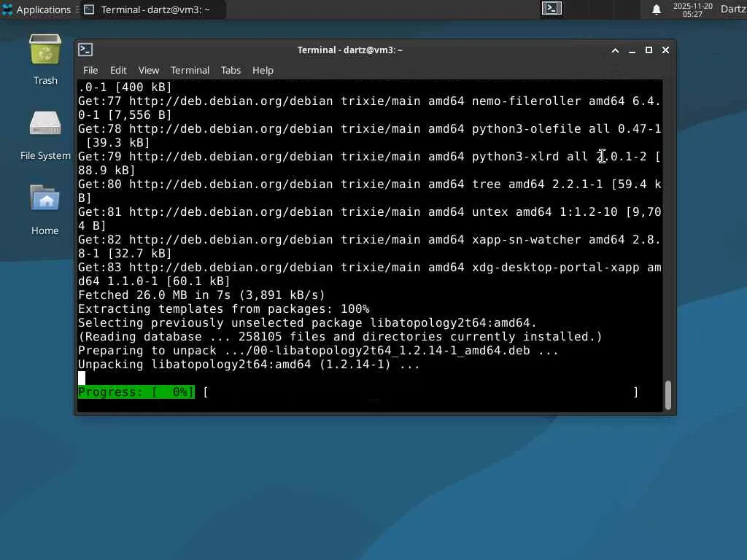Click the terminal icon in the window title bar
Image resolution: width=747 pixels, height=560 pixels.
(x=86, y=50)
